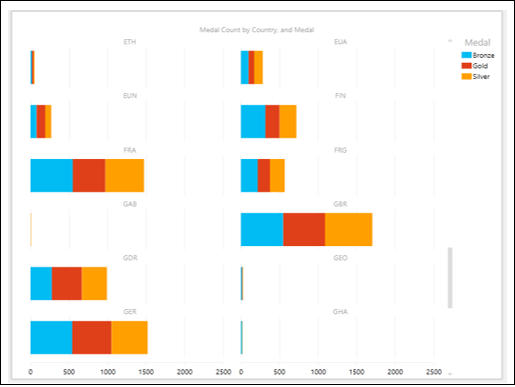Click the Gold legend color swatch
Viewport: 515px width, 387px height.
click(466, 66)
